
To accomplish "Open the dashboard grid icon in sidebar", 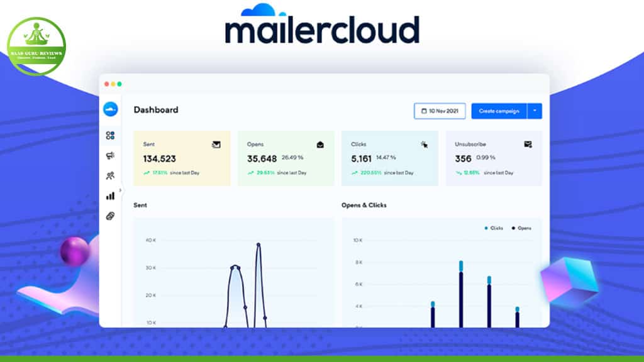I will pyautogui.click(x=110, y=136).
